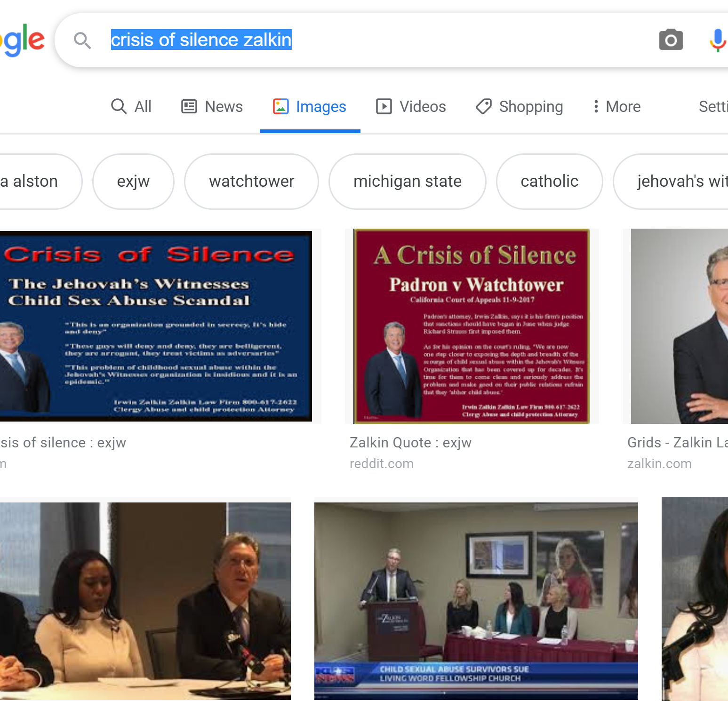Open the red Padron v Watchtower image
This screenshot has height=701, width=728.
472,326
